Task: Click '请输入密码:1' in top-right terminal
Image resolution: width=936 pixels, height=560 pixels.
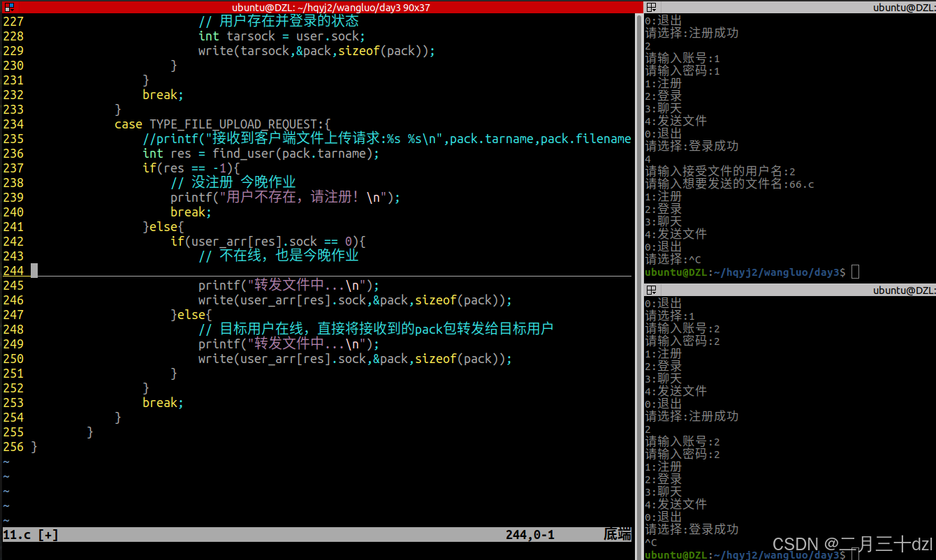Action: tap(682, 71)
